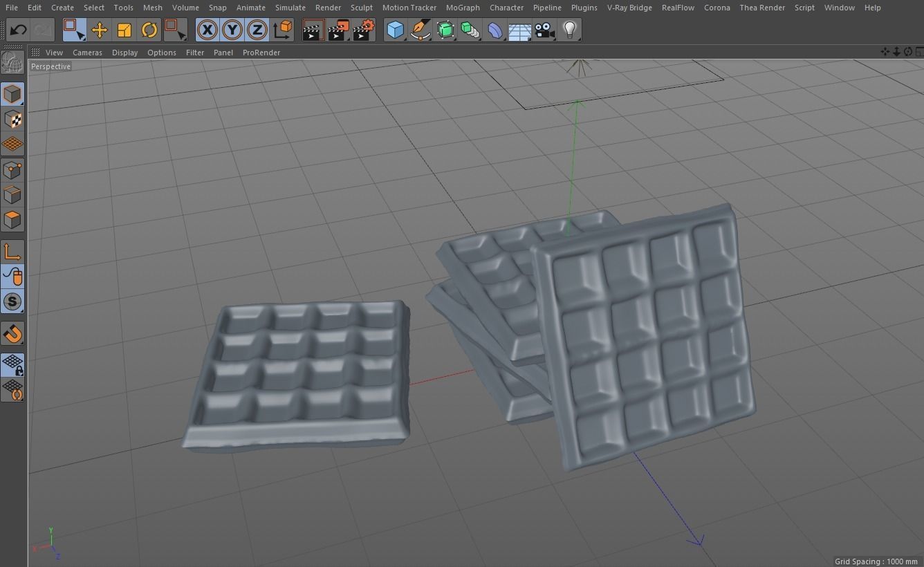This screenshot has width=924, height=567.
Task: Open the File menu
Action: [x=12, y=8]
